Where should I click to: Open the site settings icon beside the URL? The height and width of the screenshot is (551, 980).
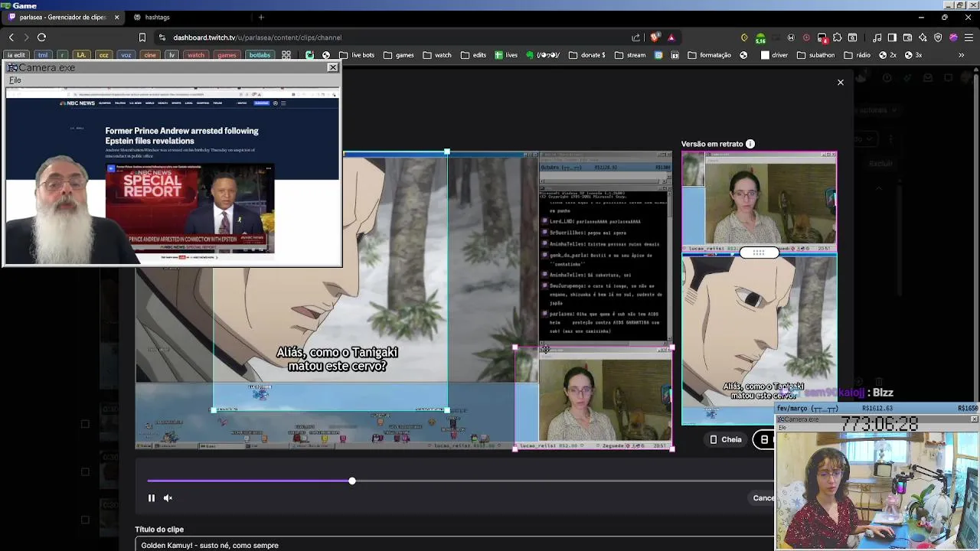coord(162,37)
